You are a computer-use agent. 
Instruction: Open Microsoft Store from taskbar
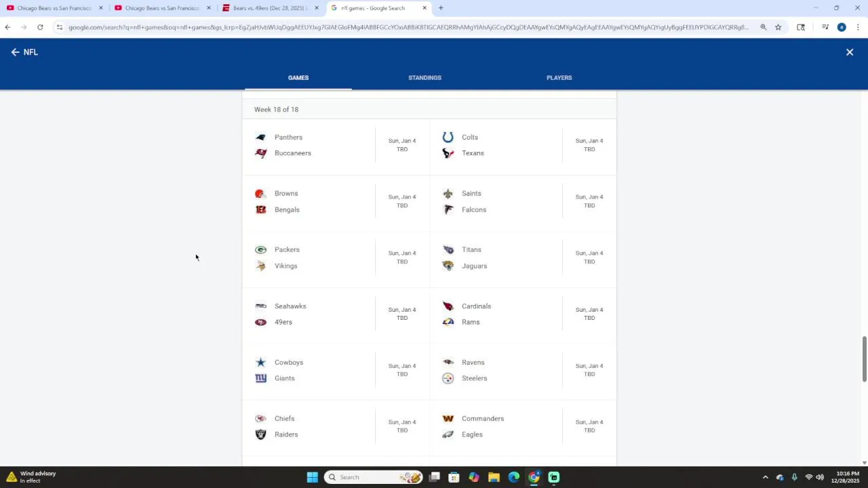click(x=454, y=477)
